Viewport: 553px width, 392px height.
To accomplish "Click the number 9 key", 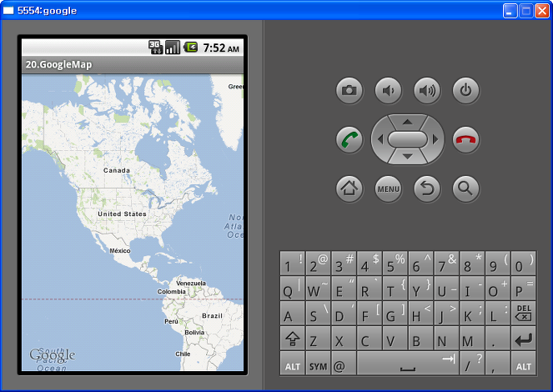I will point(498,264).
